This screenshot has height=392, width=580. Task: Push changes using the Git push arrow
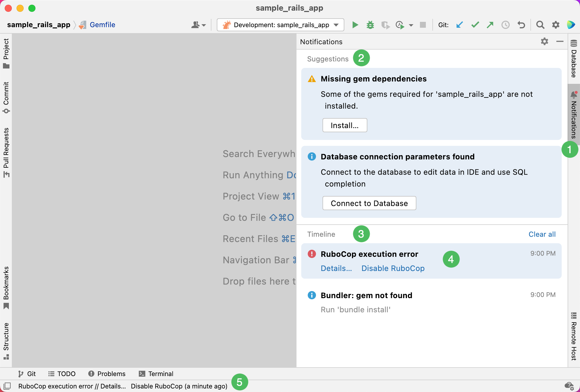(490, 25)
